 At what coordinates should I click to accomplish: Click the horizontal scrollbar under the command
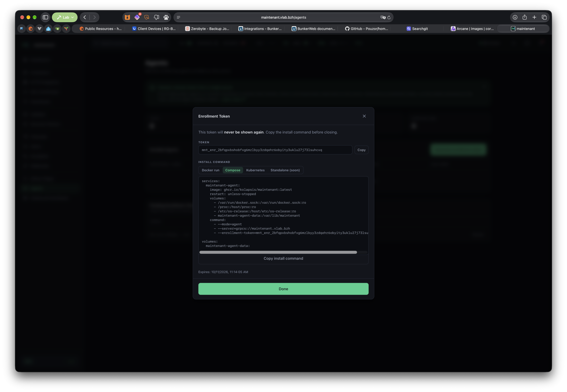coord(278,252)
